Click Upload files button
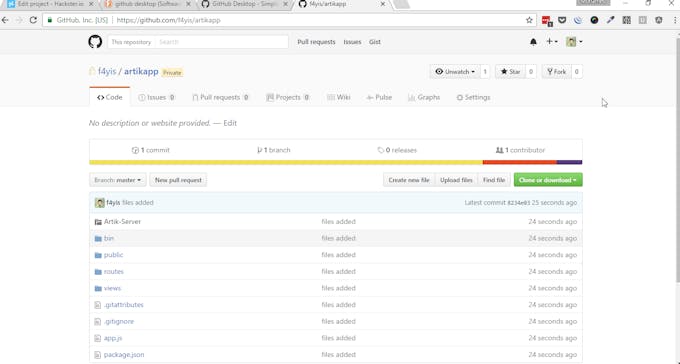The width and height of the screenshot is (680, 364). [456, 180]
